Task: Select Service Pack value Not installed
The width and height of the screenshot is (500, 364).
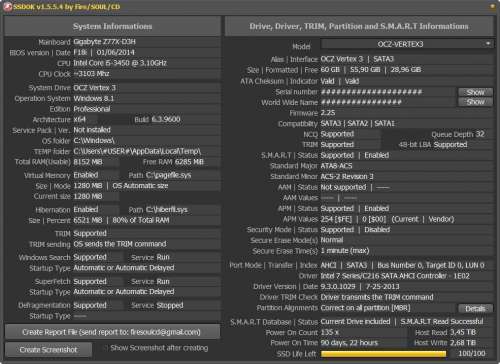Action: tap(92, 130)
